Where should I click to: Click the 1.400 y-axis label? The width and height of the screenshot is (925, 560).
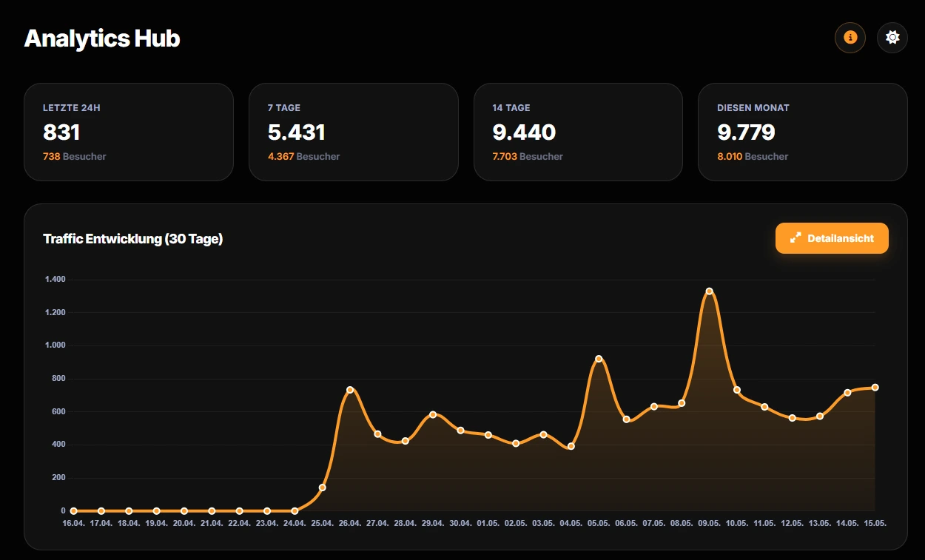(55, 280)
